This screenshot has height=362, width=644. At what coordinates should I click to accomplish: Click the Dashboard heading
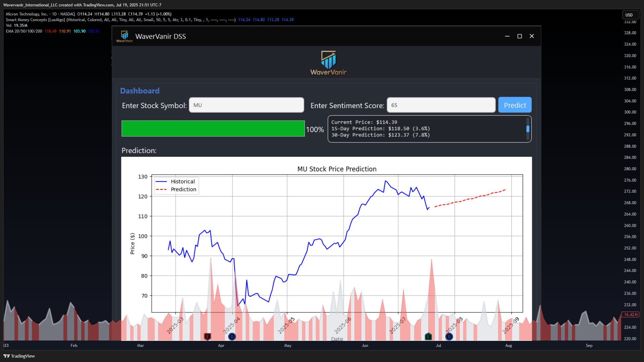pyautogui.click(x=140, y=91)
